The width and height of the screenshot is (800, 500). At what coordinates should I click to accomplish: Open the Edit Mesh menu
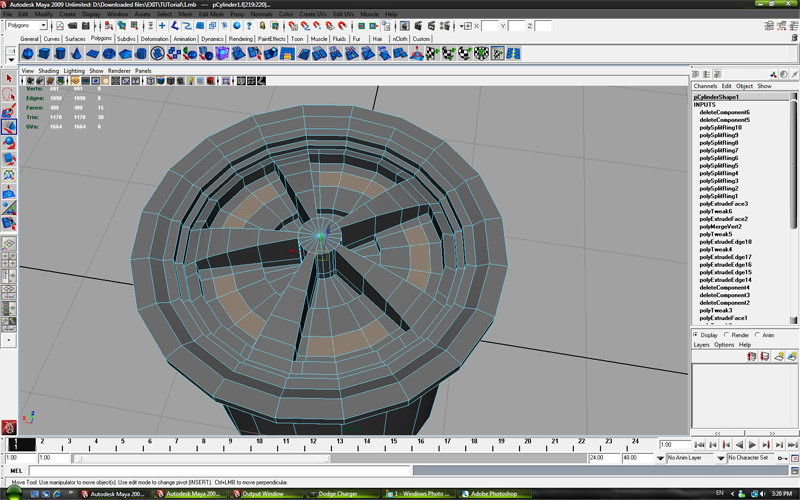click(209, 14)
